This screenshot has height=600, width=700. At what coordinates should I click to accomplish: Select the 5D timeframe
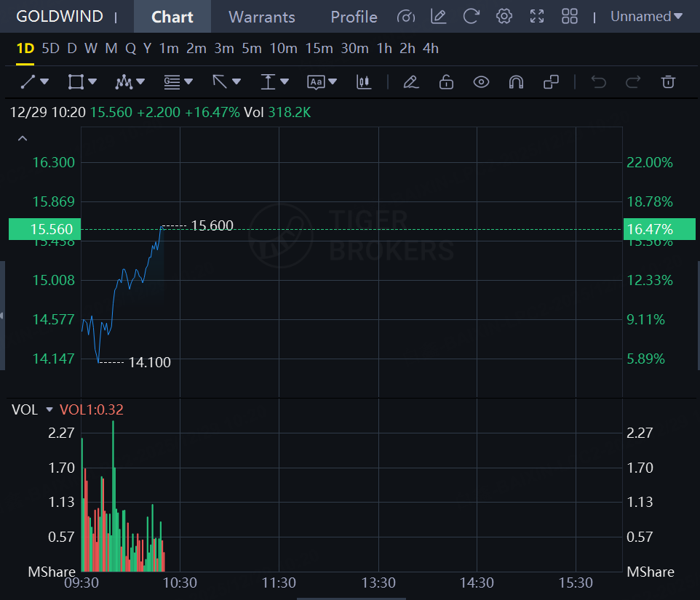click(50, 48)
